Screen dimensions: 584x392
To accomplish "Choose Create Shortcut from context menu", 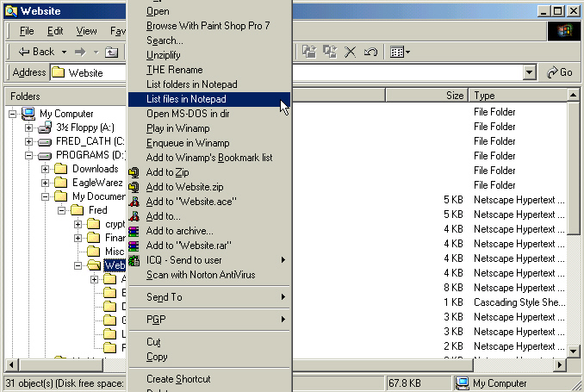I will pos(209,379).
